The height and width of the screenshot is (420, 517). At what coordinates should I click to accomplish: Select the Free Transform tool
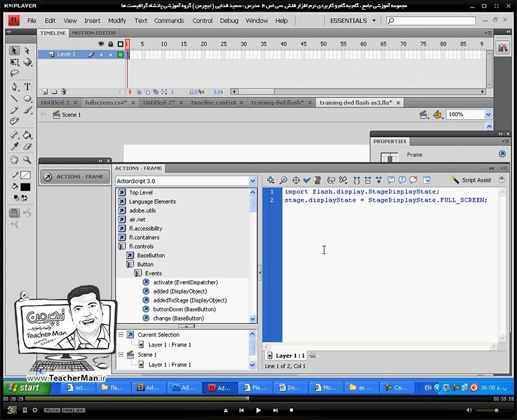tap(14, 62)
